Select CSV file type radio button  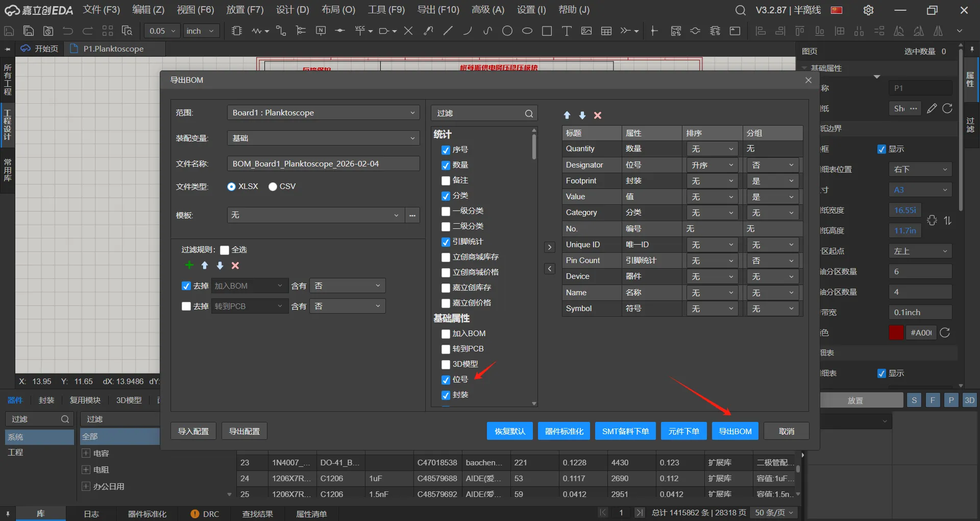[273, 187]
